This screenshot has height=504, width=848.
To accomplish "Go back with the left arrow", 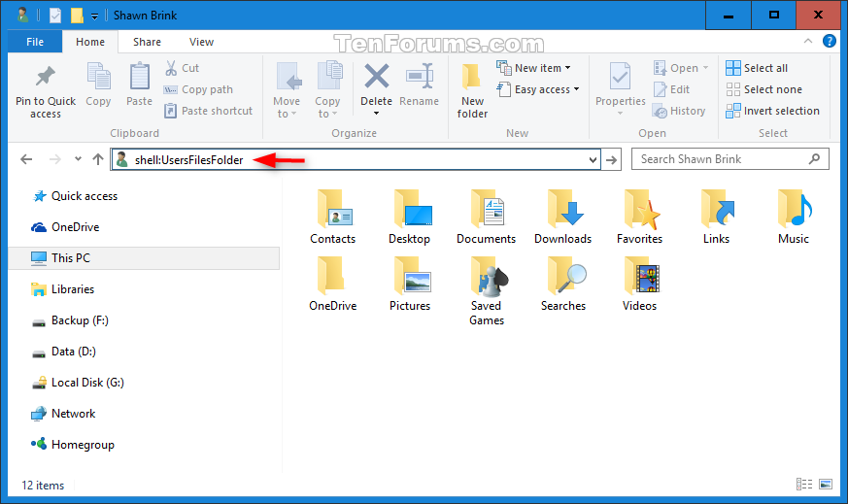I will tap(26, 159).
